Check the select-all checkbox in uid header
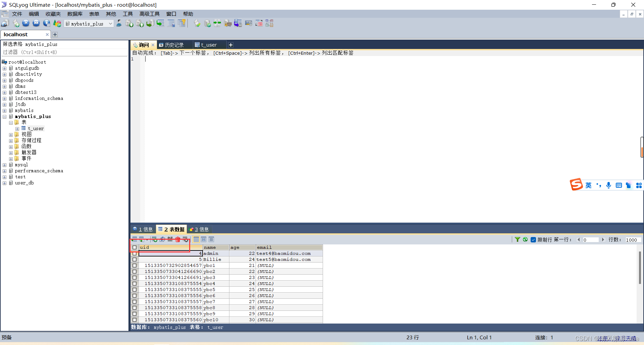 [x=135, y=247]
